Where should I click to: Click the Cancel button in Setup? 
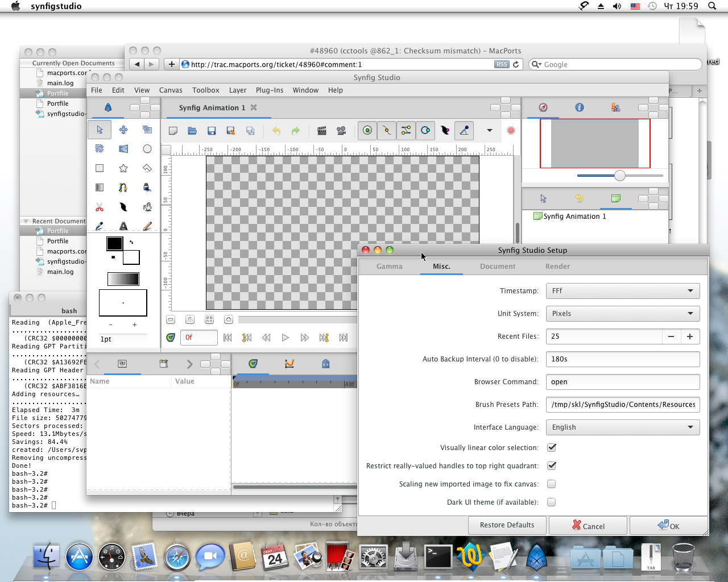click(x=588, y=526)
